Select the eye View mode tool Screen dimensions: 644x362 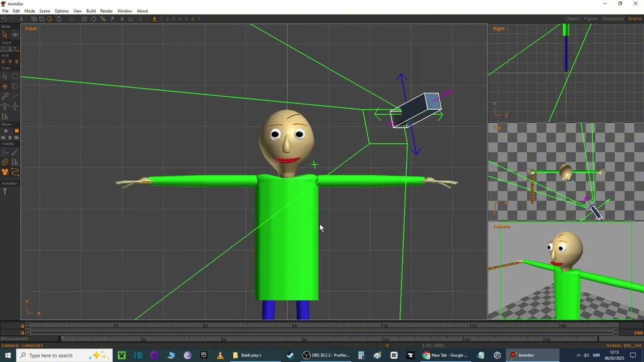pyautogui.click(x=15, y=35)
